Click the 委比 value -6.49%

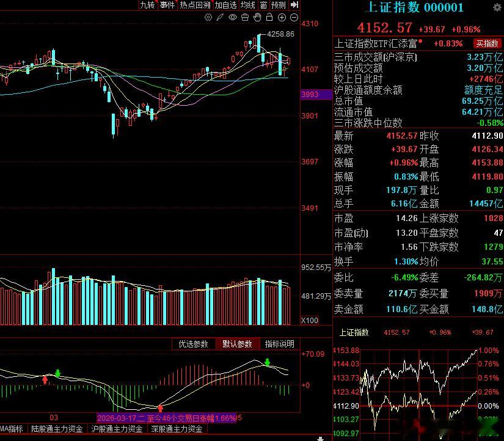coord(404,277)
